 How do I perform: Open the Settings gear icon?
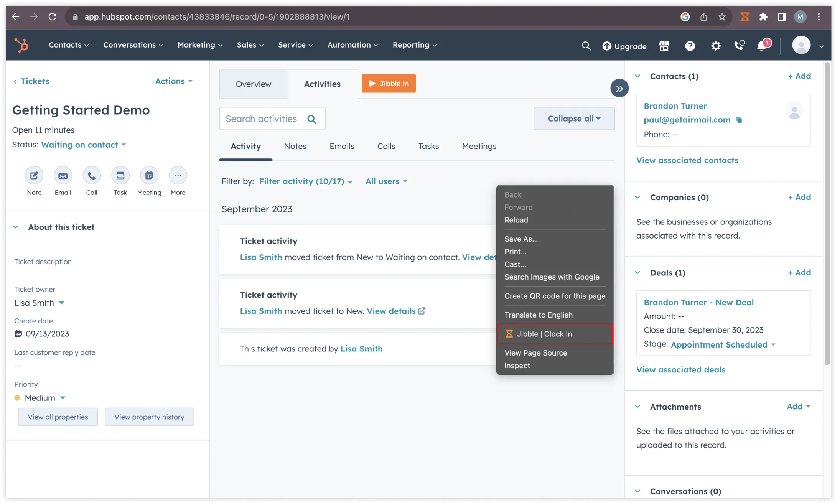point(716,45)
